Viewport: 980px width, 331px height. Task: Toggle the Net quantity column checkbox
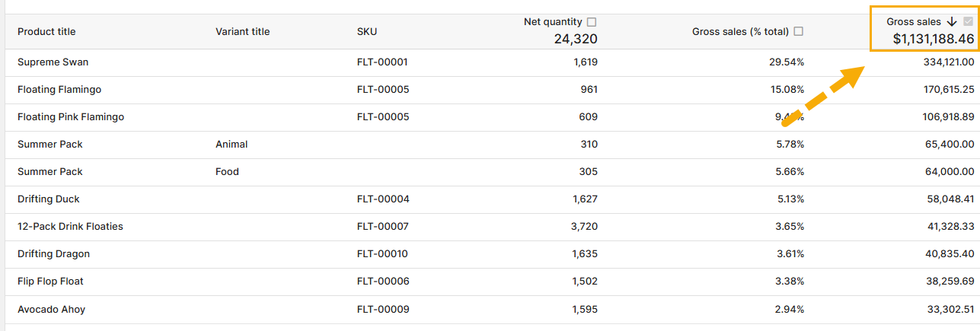click(x=592, y=22)
